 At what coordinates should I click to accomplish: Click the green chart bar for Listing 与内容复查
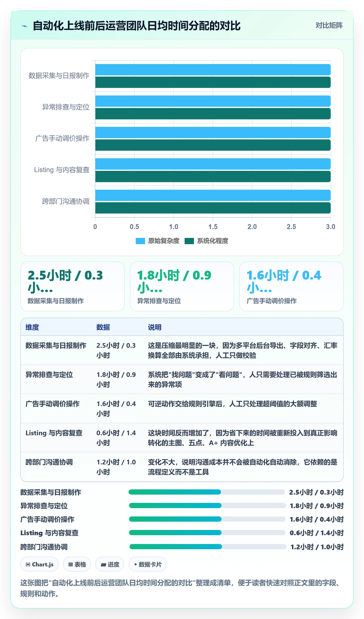213,176
